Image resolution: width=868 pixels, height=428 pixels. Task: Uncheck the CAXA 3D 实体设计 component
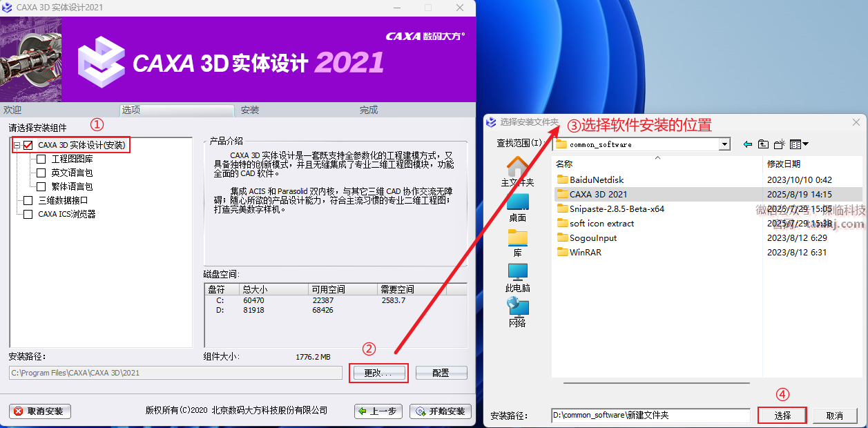pyautogui.click(x=28, y=146)
